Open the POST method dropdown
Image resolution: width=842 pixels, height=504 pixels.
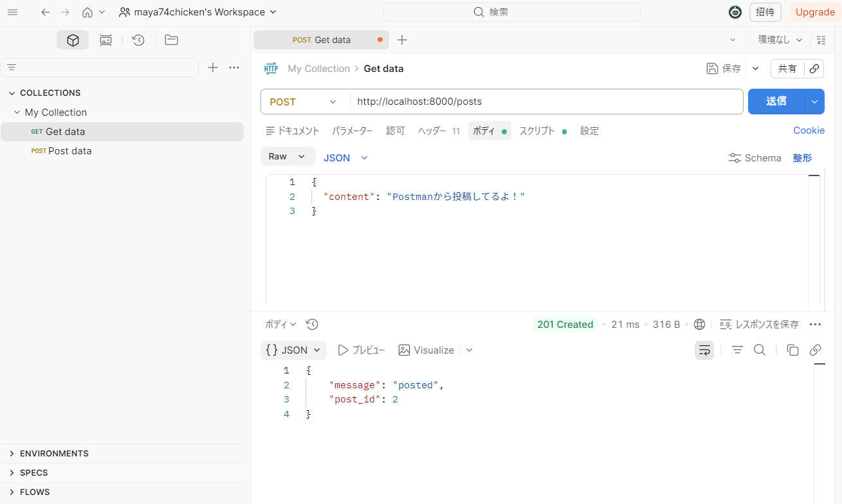click(x=304, y=102)
